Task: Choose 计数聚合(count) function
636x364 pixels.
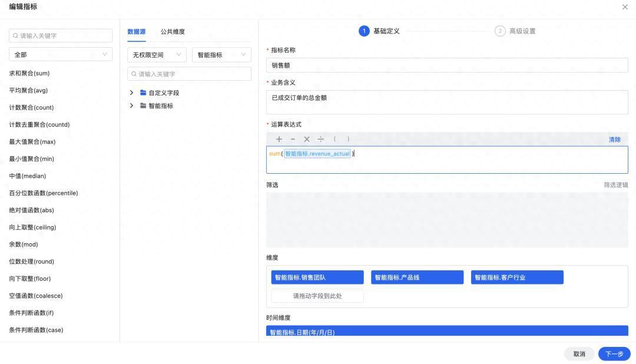Action: pos(31,108)
